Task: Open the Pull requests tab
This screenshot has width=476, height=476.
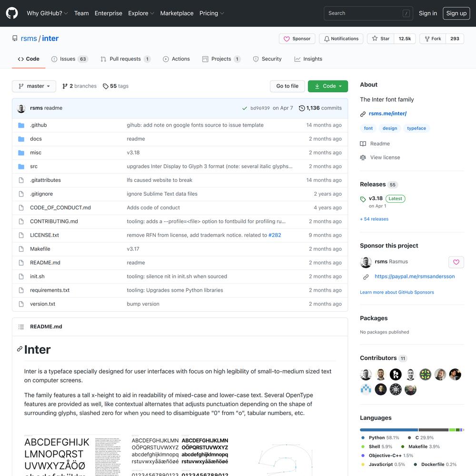Action: 125,59
